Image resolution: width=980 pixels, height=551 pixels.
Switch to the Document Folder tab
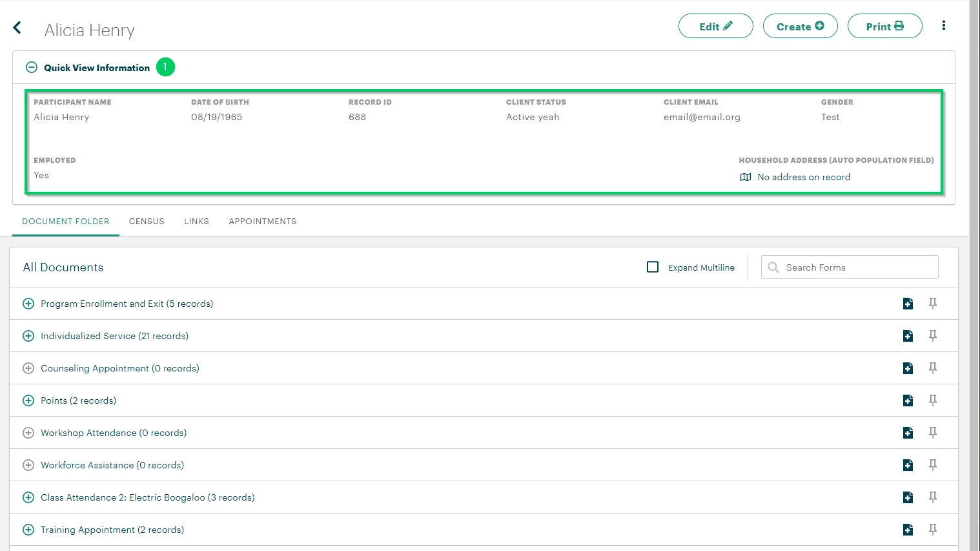66,221
